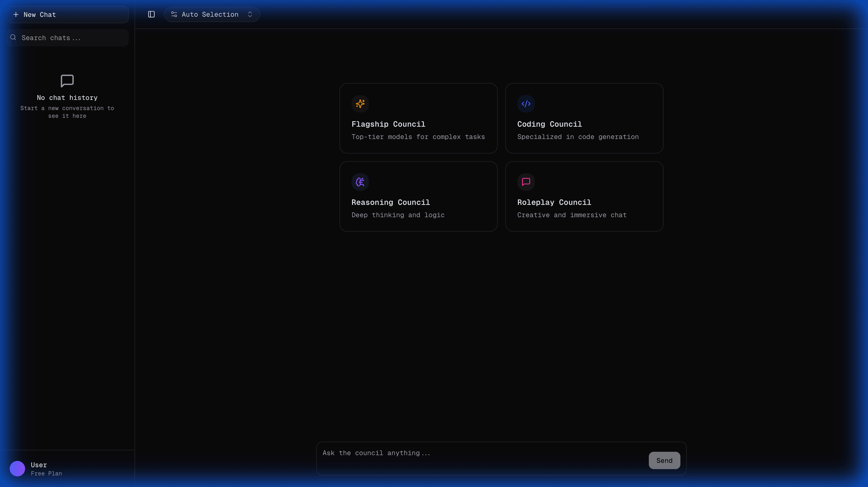Click the empty chat history bubble icon

(67, 81)
